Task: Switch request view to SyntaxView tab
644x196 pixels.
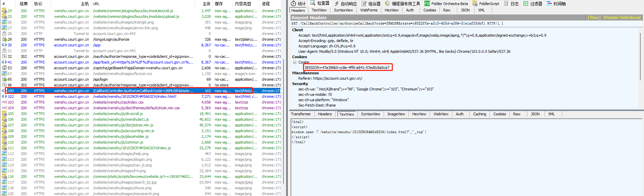Action: click(x=343, y=10)
